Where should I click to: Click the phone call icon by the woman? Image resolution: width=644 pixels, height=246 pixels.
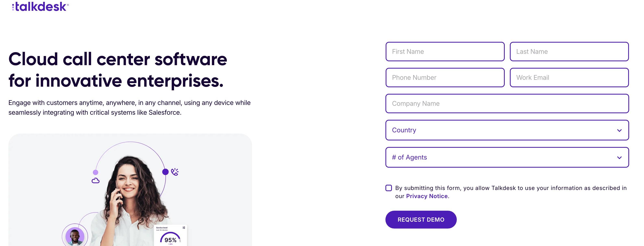[x=175, y=172]
